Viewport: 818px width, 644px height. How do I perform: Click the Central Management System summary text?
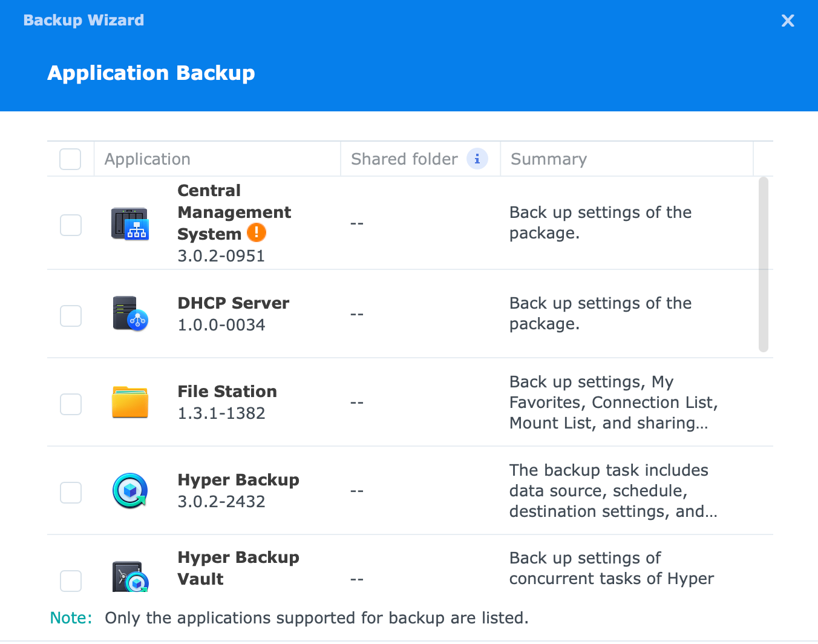click(600, 223)
